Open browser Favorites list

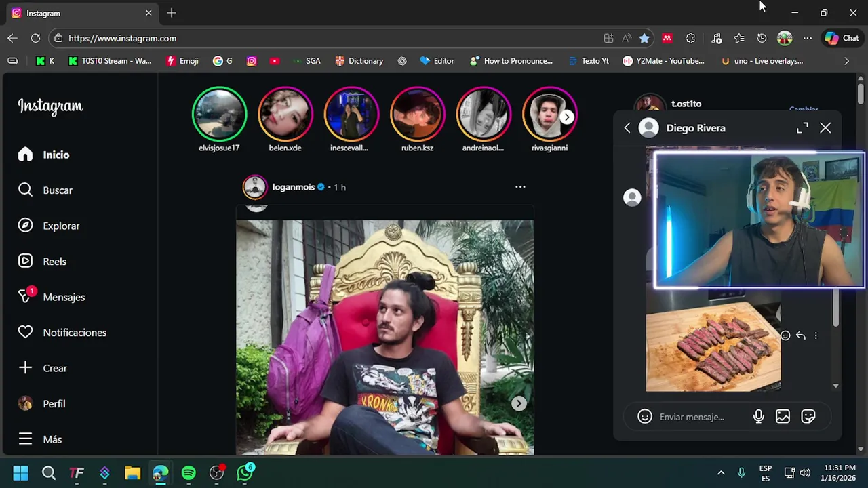739,39
